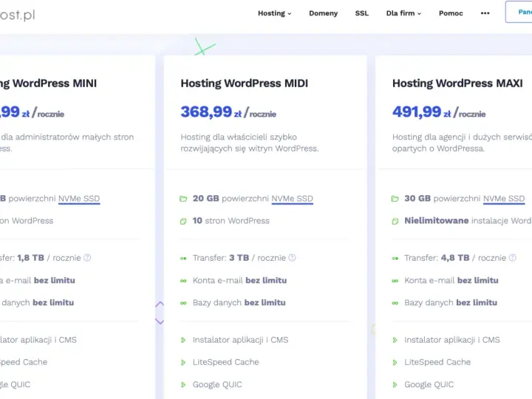Open the Pomoc menu item
Image resolution: width=532 pixels, height=399 pixels.
pos(451,13)
